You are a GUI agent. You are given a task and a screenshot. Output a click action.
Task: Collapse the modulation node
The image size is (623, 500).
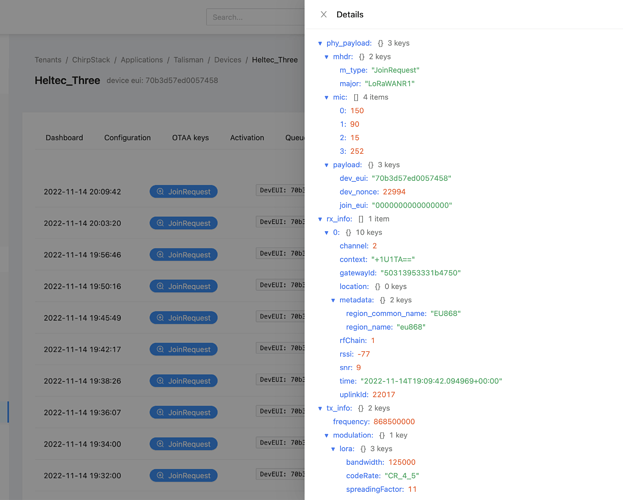pos(326,435)
